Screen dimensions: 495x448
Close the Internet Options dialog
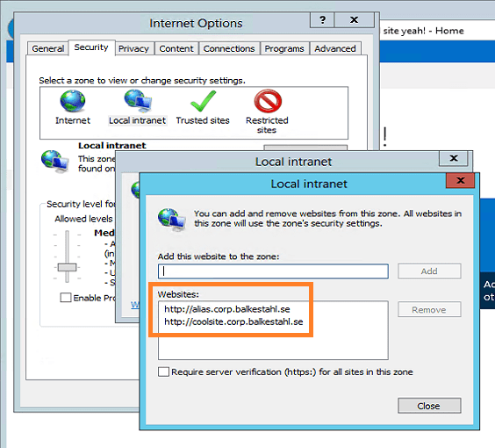[x=355, y=20]
